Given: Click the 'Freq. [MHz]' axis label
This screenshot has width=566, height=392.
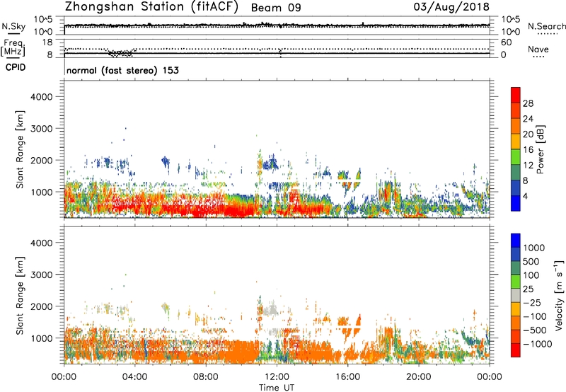Looking at the screenshot, I should [13, 47].
